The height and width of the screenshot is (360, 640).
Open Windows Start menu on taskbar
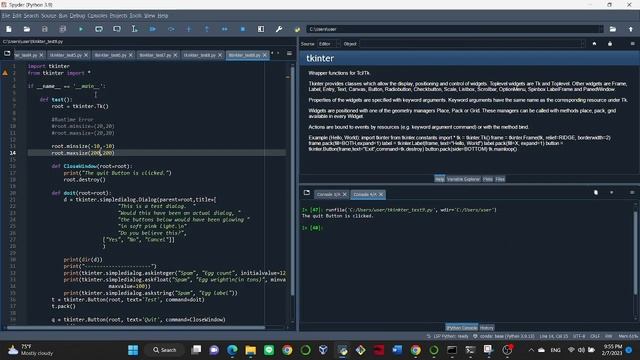coord(133,350)
